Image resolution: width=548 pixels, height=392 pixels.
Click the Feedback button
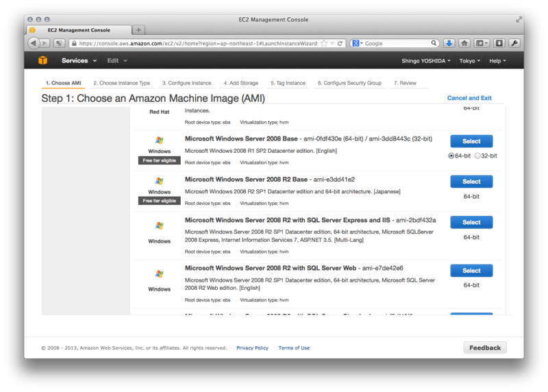(x=485, y=347)
